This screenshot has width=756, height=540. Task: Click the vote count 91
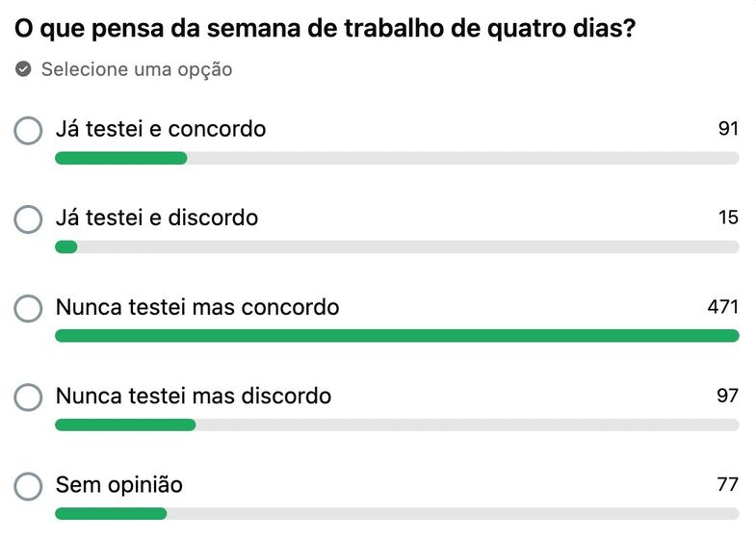[x=728, y=129]
